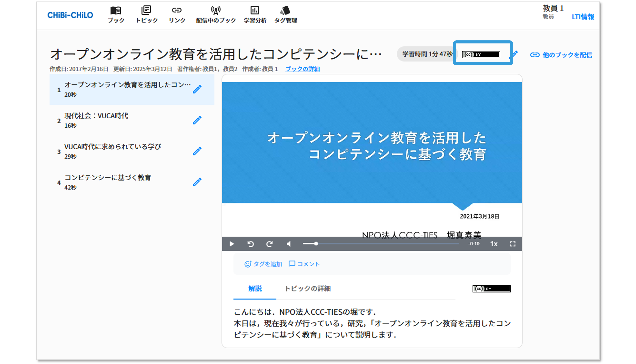The image size is (636, 364).
Task: Edit topic 2 現代社会：VUCA時代 pencil
Action: [197, 120]
